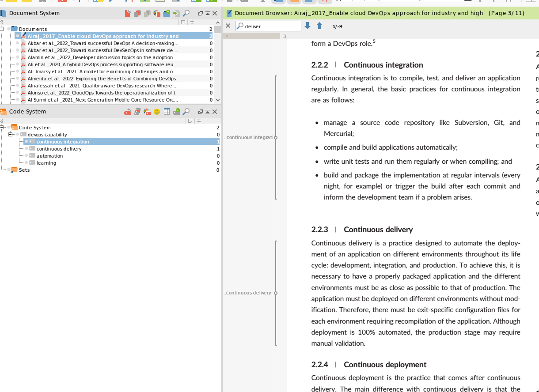Select the learning code
Viewport: 539px width, 392px height.
46,163
